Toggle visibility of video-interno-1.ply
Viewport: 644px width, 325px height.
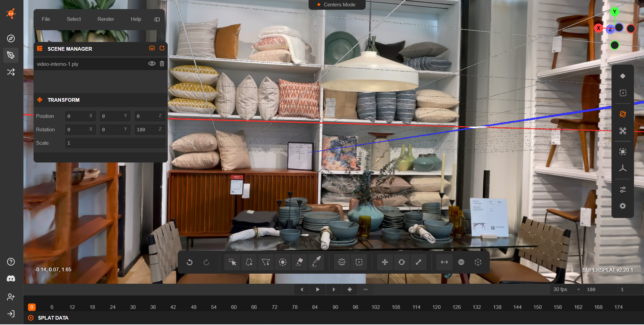pos(152,64)
